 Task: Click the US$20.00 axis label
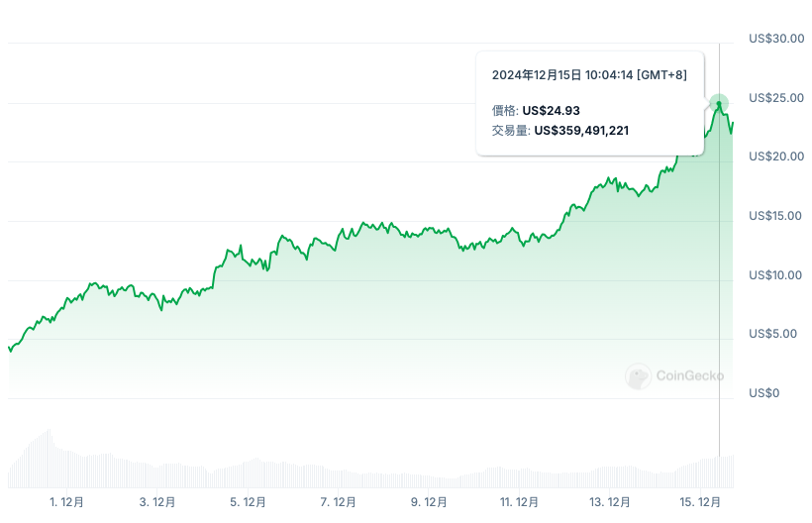click(x=776, y=157)
